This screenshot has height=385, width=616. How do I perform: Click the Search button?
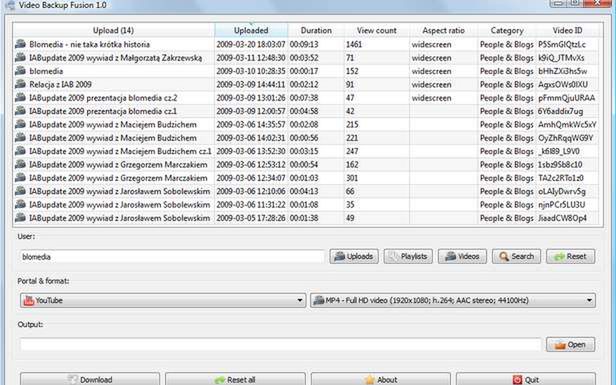(516, 257)
